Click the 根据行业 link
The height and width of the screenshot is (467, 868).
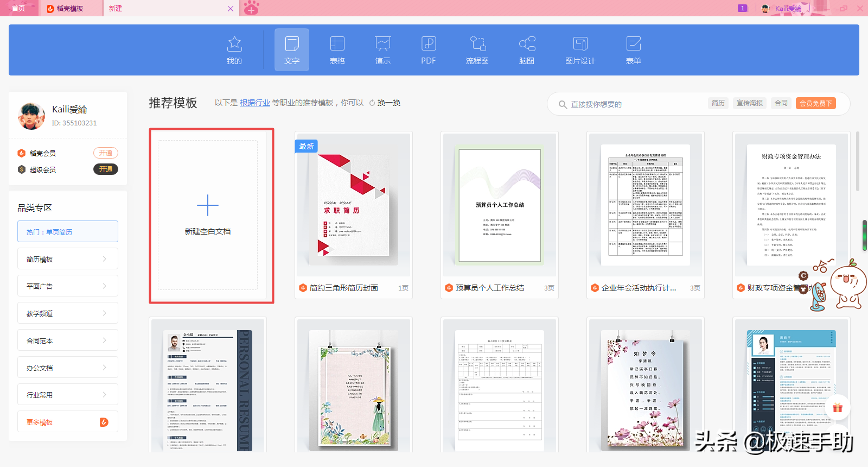[255, 103]
